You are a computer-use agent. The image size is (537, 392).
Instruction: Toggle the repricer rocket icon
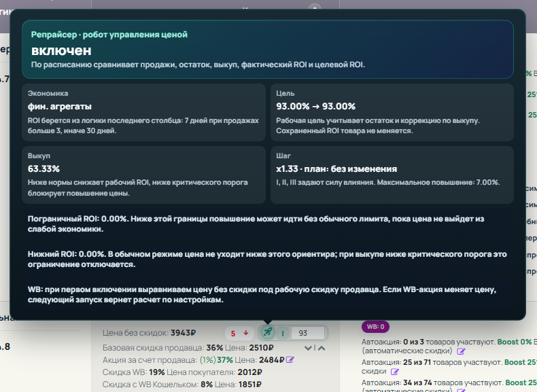click(267, 333)
